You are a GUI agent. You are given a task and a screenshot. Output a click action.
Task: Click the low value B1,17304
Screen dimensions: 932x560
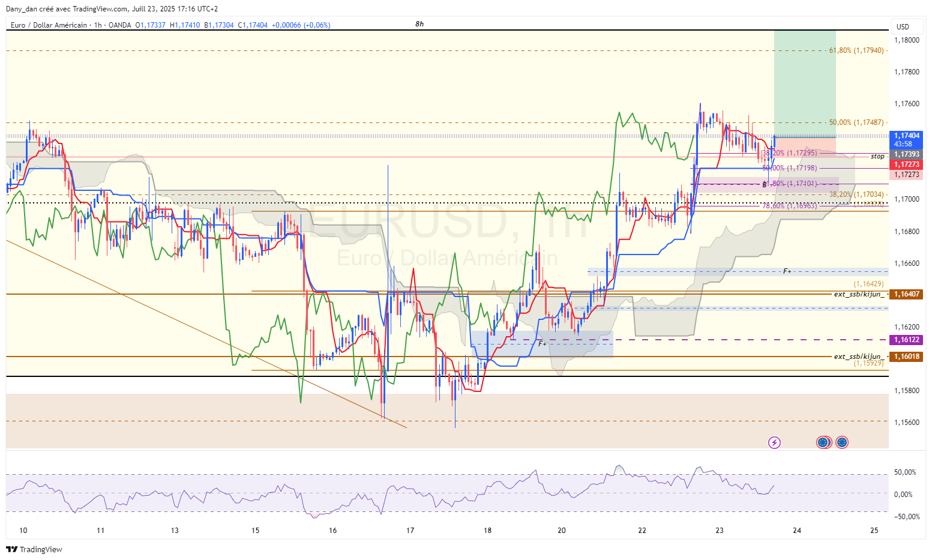(219, 25)
